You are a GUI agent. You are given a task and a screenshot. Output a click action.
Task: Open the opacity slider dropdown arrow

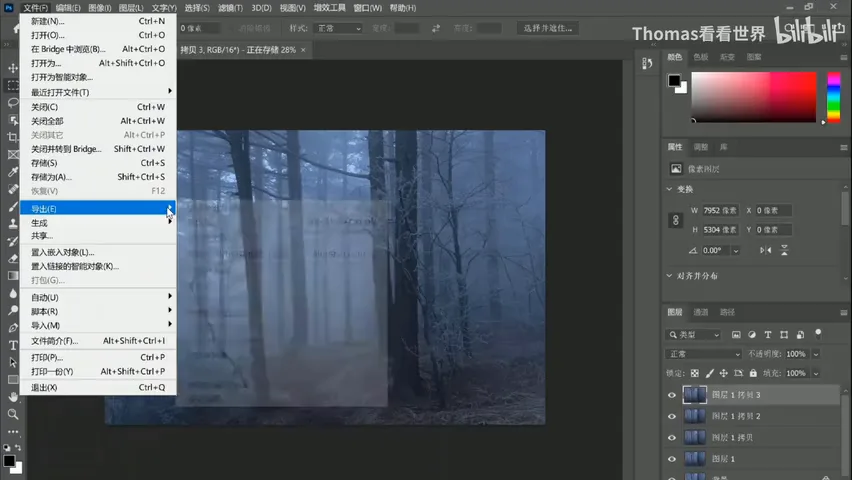pos(816,354)
